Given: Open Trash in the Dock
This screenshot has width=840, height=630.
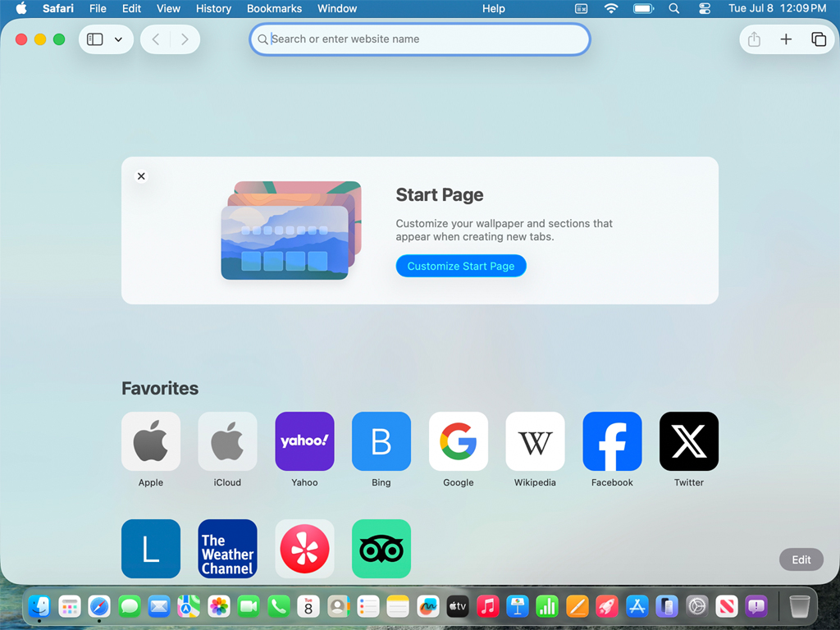Looking at the screenshot, I should 799,606.
